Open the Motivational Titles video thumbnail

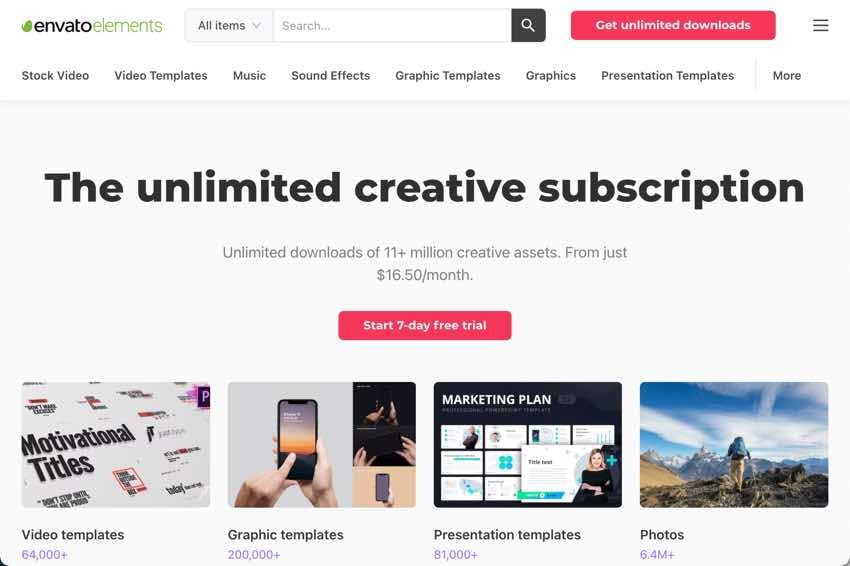pyautogui.click(x=115, y=445)
